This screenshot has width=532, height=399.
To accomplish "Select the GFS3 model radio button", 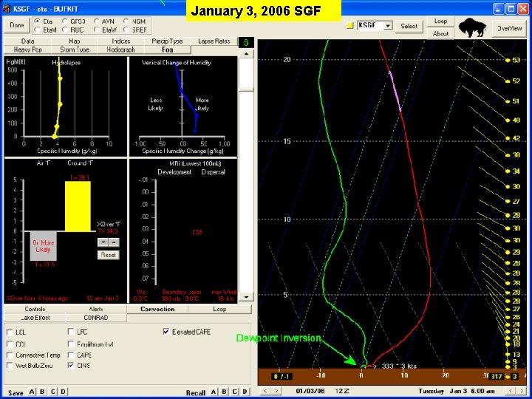I will coord(64,21).
